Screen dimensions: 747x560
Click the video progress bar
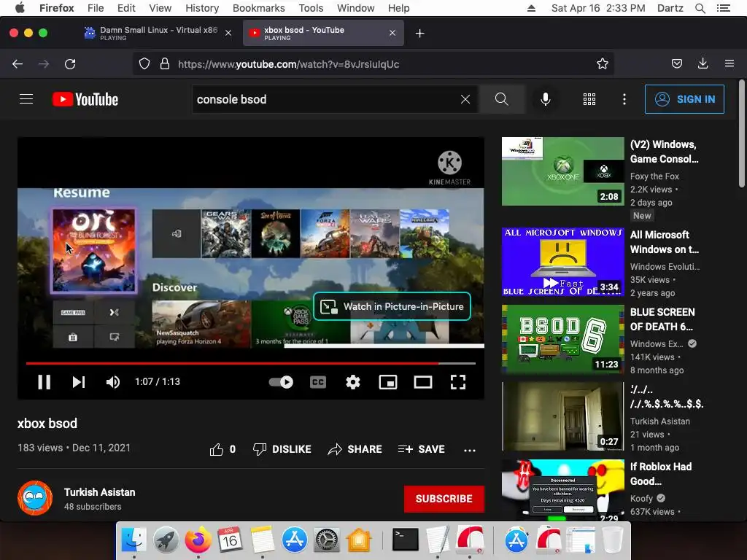pyautogui.click(x=251, y=363)
